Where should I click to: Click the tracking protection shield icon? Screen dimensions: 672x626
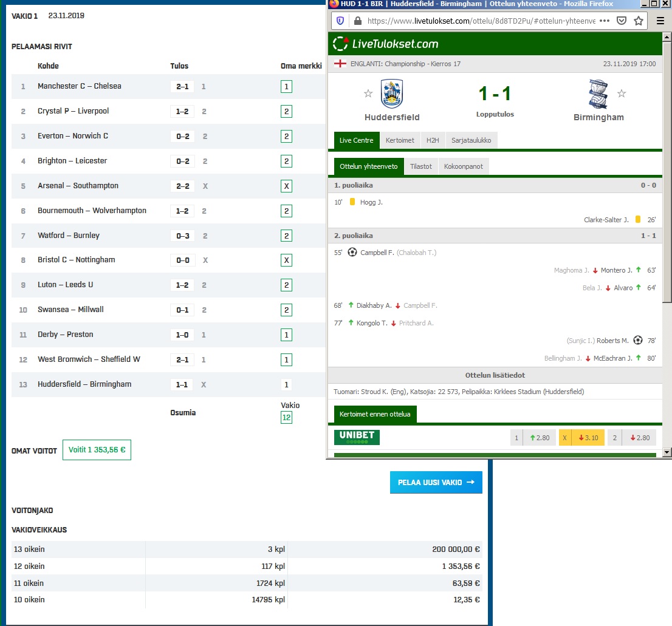340,21
